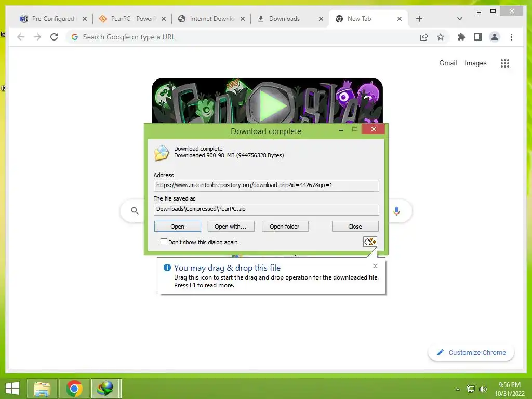Enable Don't show this dialog again
The height and width of the screenshot is (399, 532).
tap(164, 242)
